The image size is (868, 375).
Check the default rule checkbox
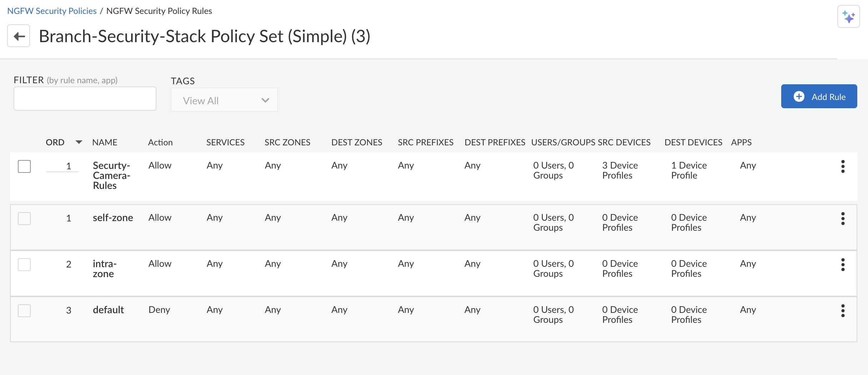coord(24,311)
